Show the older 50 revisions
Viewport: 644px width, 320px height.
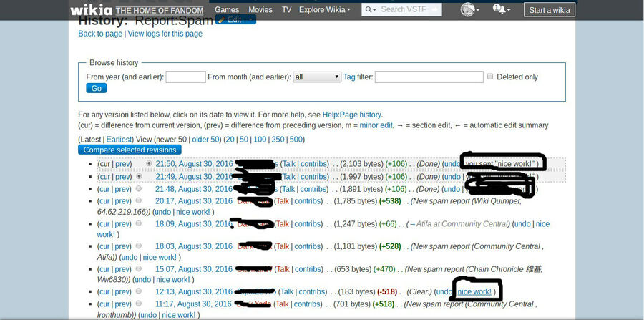click(x=206, y=140)
